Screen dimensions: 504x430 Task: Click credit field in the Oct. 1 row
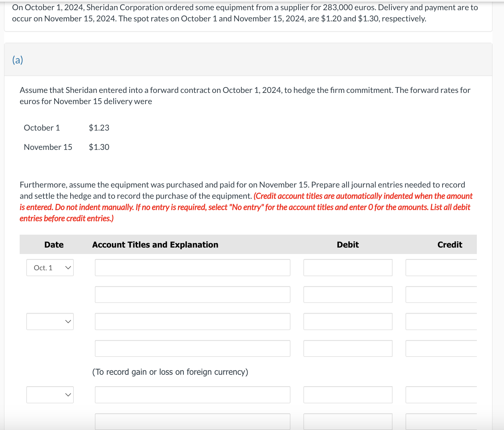coord(441,268)
